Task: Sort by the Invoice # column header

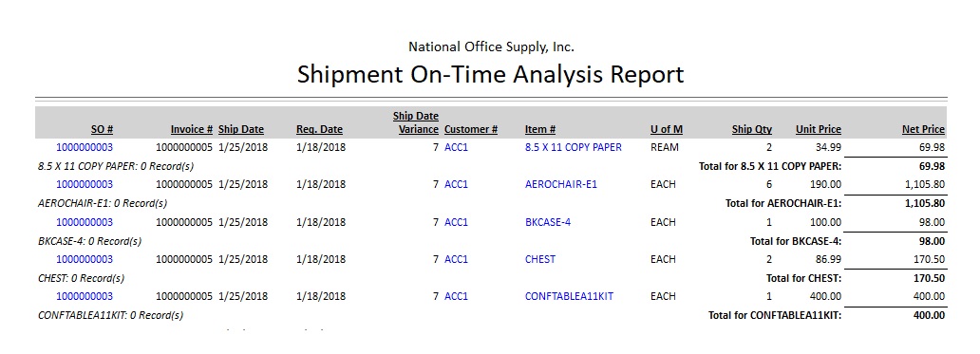Action: click(x=191, y=129)
